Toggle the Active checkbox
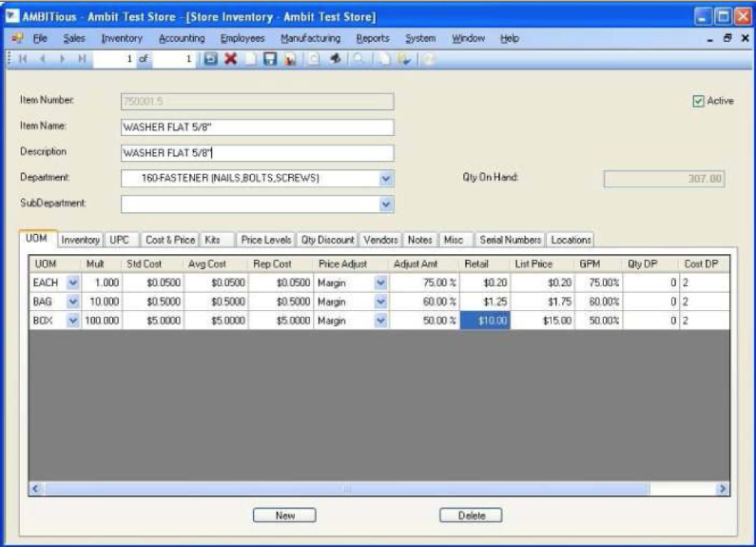The height and width of the screenshot is (547, 756). (x=698, y=101)
